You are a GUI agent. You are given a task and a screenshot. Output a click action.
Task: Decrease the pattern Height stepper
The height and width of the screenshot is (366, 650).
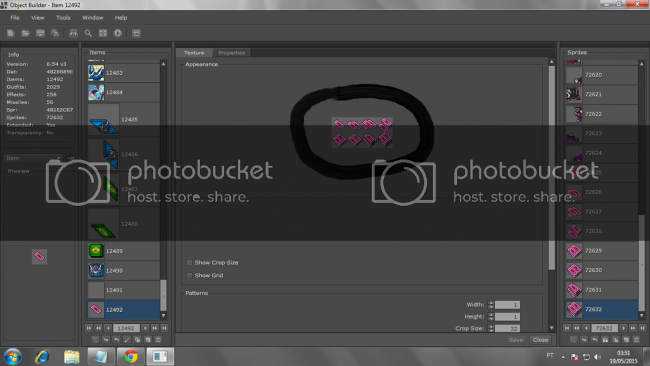pyautogui.click(x=491, y=319)
